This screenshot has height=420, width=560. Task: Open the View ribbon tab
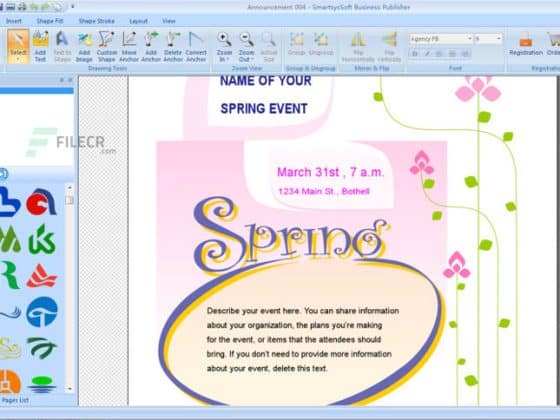click(x=169, y=21)
